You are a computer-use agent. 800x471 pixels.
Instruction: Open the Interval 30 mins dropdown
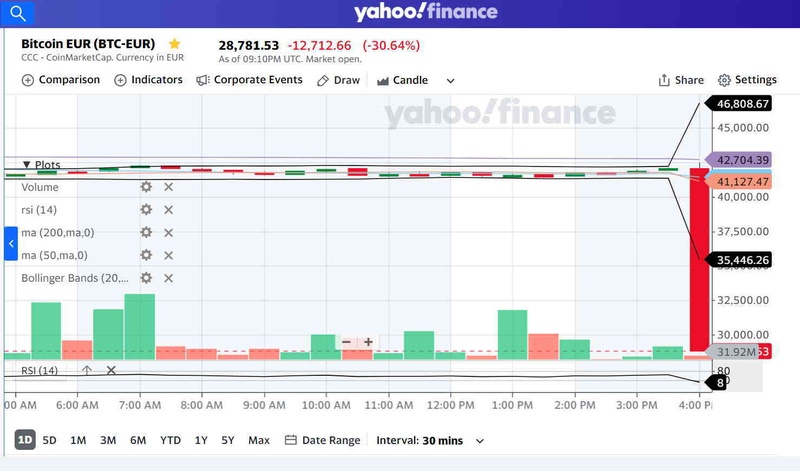point(430,440)
